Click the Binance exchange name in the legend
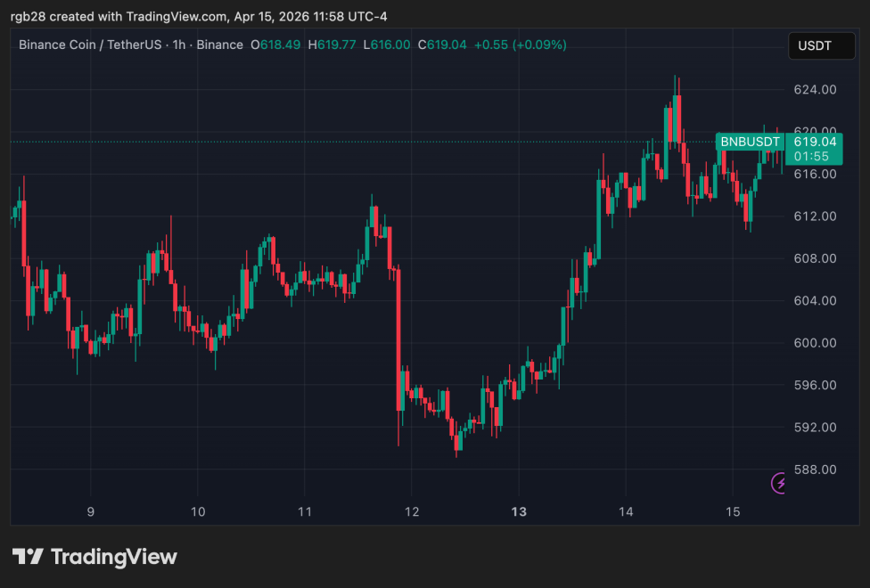870x588 pixels. (x=220, y=45)
